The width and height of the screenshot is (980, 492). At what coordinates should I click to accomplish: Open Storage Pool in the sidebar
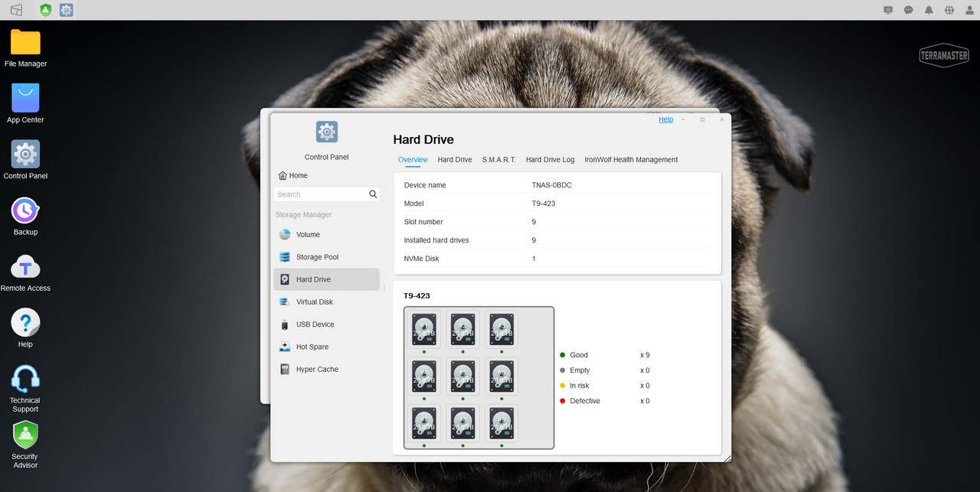pyautogui.click(x=327, y=257)
